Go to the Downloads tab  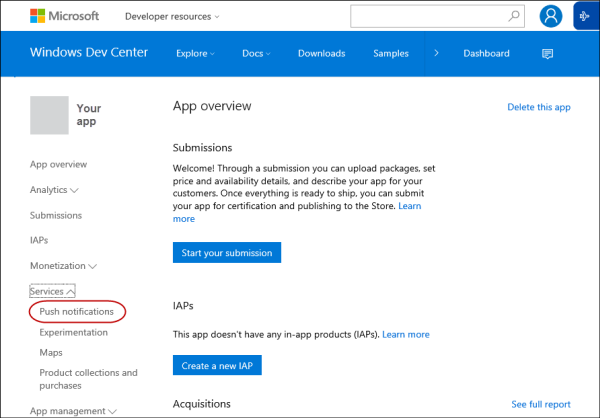[x=321, y=54]
